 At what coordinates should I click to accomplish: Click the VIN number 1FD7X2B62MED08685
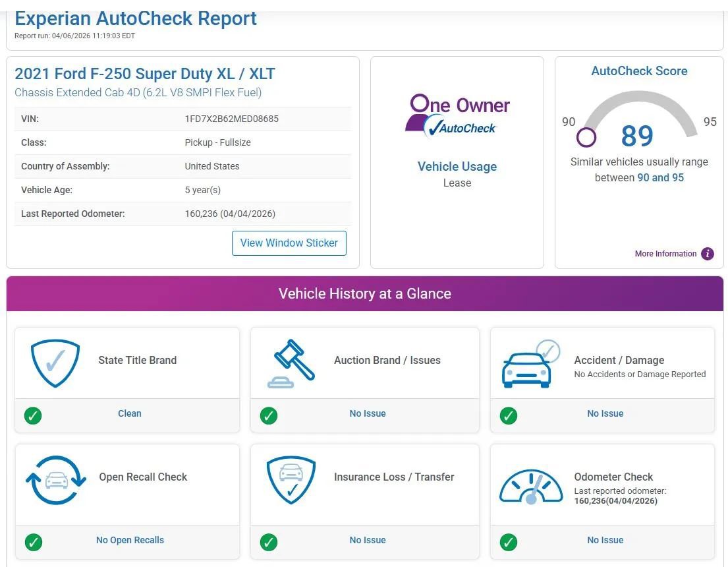point(231,119)
